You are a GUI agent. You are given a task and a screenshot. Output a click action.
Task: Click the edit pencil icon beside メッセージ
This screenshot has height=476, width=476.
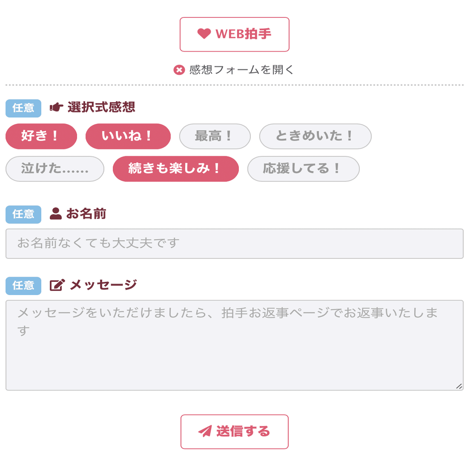tap(57, 285)
